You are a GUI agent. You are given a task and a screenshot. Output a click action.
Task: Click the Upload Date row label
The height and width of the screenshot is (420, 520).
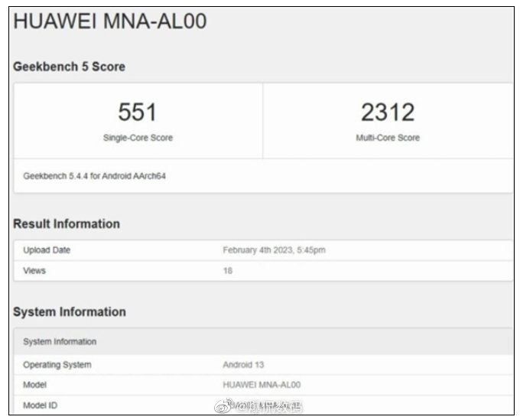(47, 250)
